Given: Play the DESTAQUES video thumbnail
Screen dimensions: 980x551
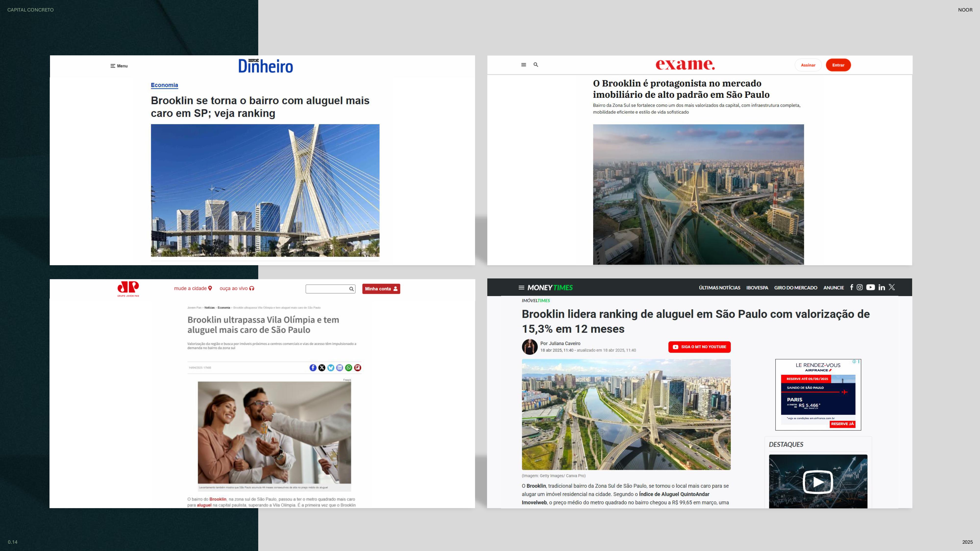Looking at the screenshot, I should tap(818, 482).
